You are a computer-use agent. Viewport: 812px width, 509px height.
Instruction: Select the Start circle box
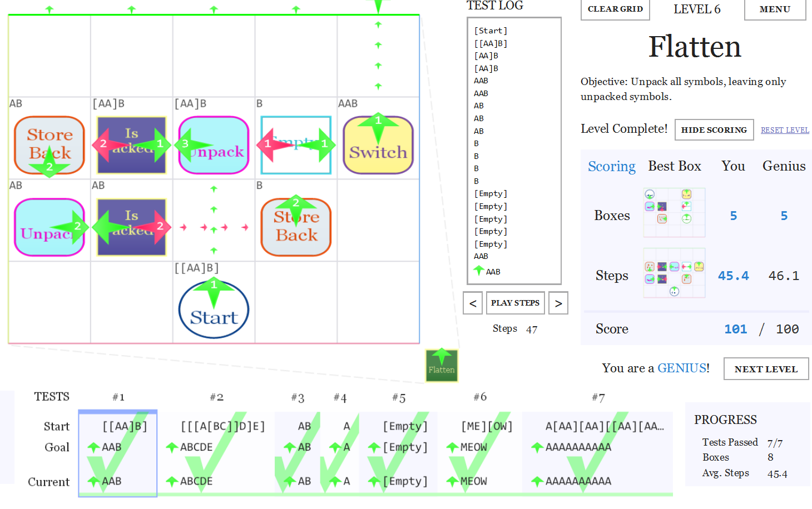[x=214, y=310]
